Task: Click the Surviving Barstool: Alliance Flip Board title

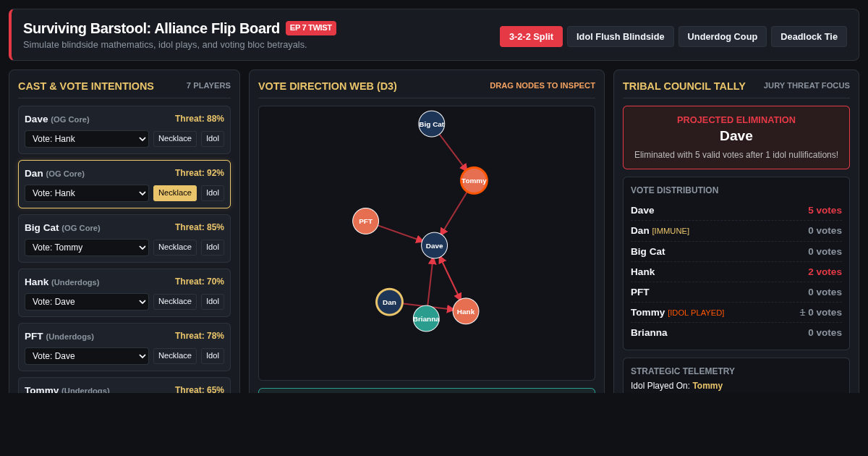Action: pyautogui.click(x=151, y=28)
